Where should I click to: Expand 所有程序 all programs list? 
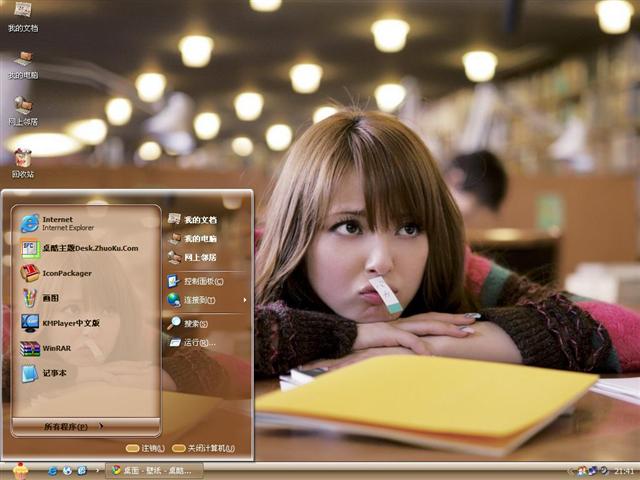73,427
